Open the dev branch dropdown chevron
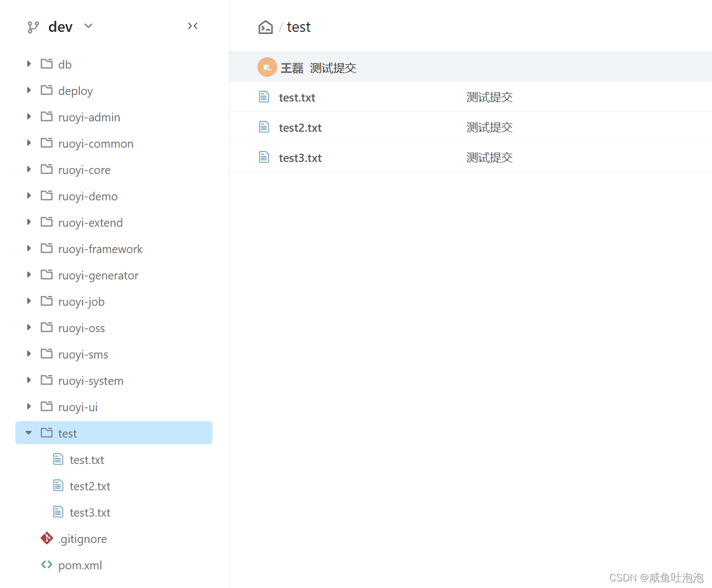This screenshot has height=588, width=712. [88, 26]
